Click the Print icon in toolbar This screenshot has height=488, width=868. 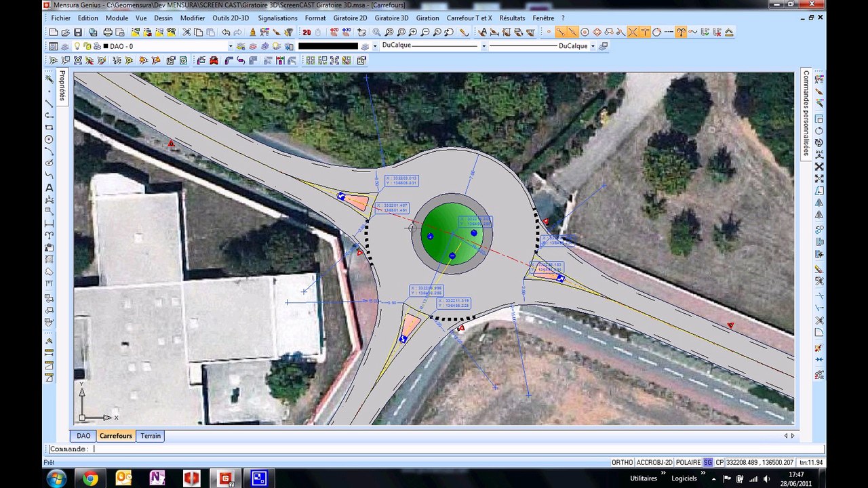(107, 32)
